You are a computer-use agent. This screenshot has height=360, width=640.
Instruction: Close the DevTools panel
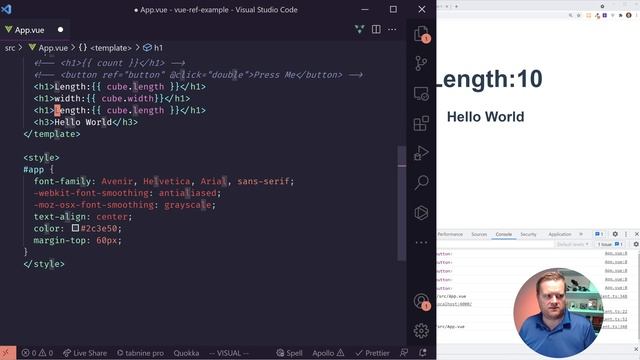[x=636, y=234]
